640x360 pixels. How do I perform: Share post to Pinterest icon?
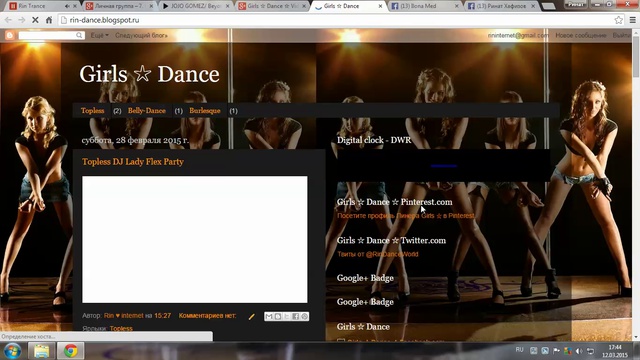304,316
